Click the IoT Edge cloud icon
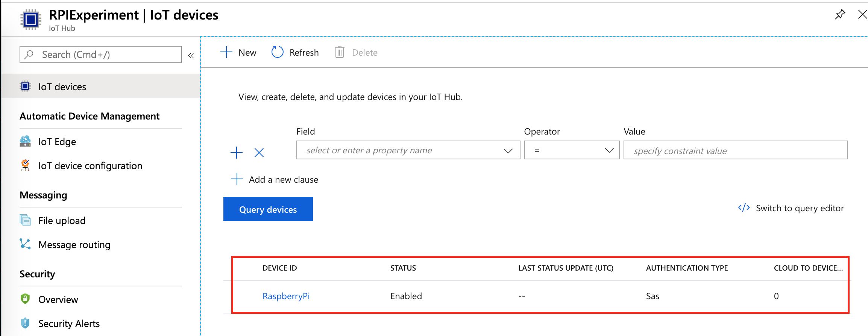868x336 pixels. (x=25, y=141)
